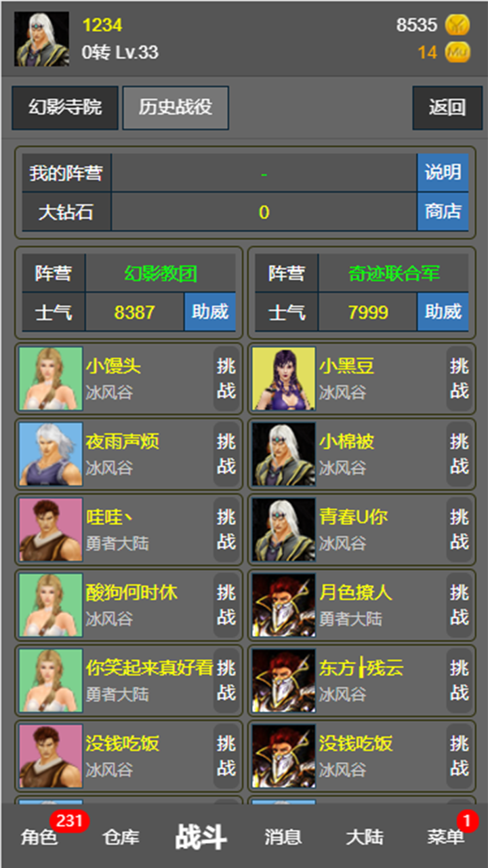Viewport: 488px width, 868px height.
Task: Select 夜雨声烦's avatar thumbnail
Action: pos(51,454)
